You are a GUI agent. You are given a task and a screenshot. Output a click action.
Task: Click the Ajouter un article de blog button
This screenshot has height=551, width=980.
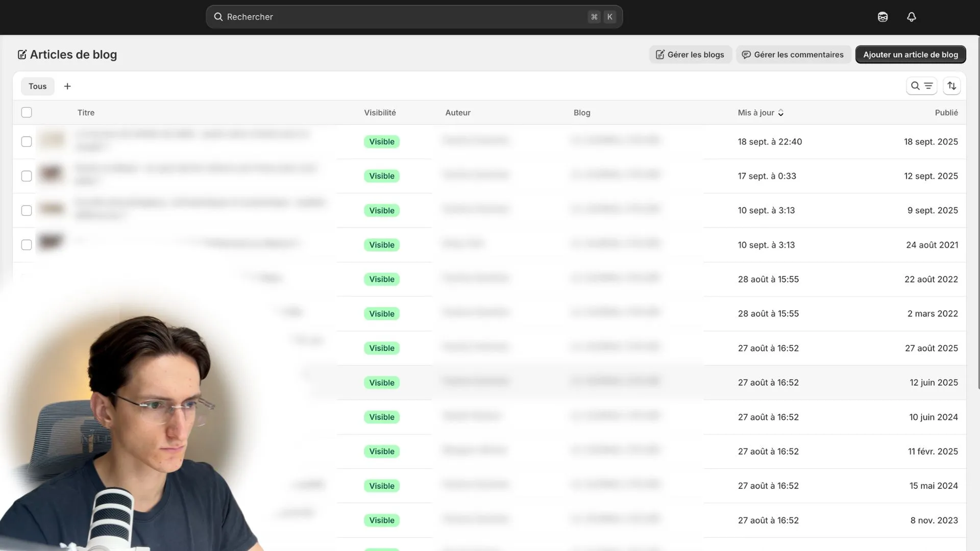point(910,54)
